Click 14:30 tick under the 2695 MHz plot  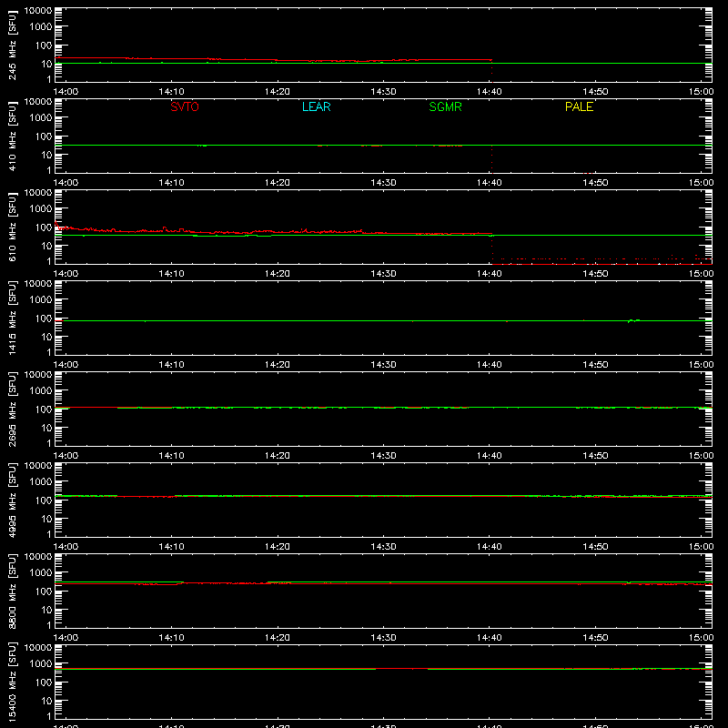click(x=383, y=456)
